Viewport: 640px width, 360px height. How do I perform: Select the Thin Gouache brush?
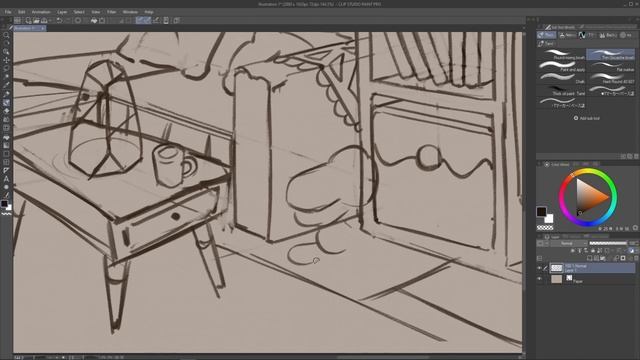pos(611,54)
